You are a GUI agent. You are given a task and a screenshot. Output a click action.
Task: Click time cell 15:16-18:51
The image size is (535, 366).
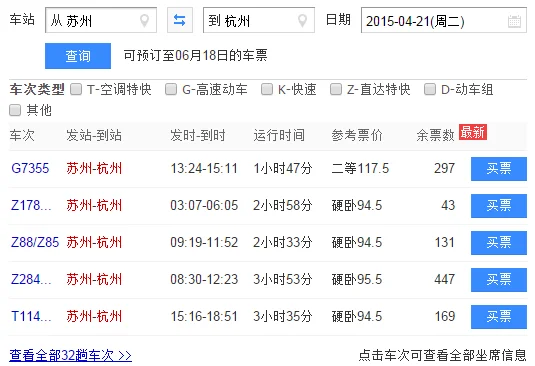pyautogui.click(x=204, y=317)
